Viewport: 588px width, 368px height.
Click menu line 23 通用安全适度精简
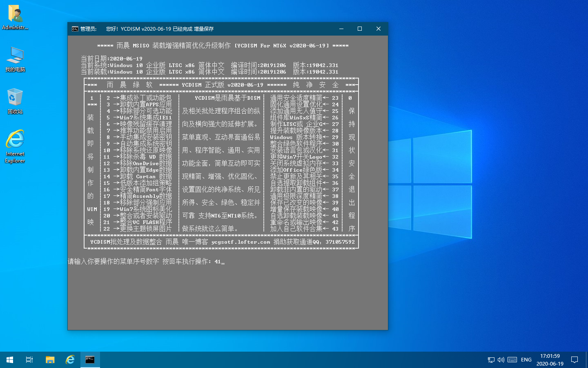click(x=304, y=98)
